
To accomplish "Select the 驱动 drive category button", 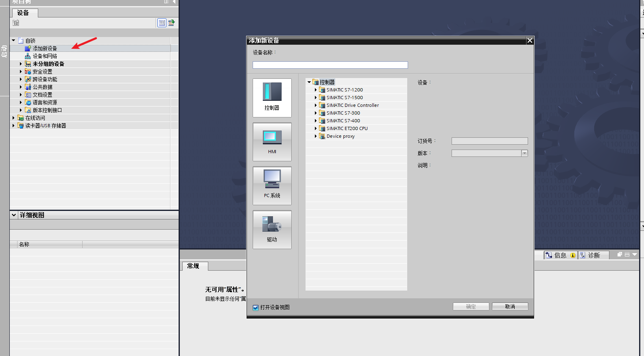I will coord(272,230).
